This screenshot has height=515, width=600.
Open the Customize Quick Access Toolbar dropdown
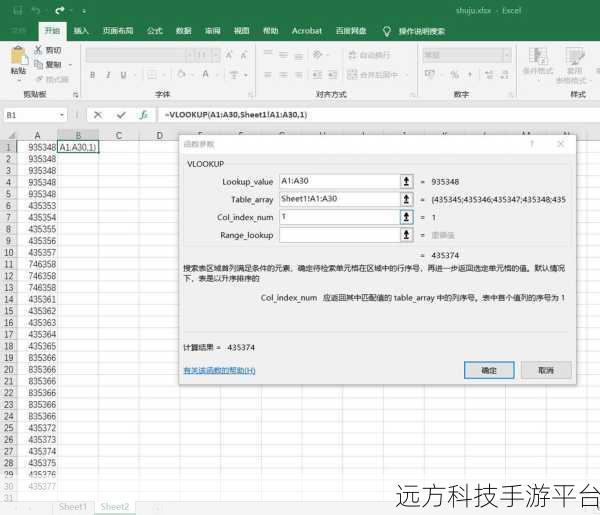(x=84, y=11)
